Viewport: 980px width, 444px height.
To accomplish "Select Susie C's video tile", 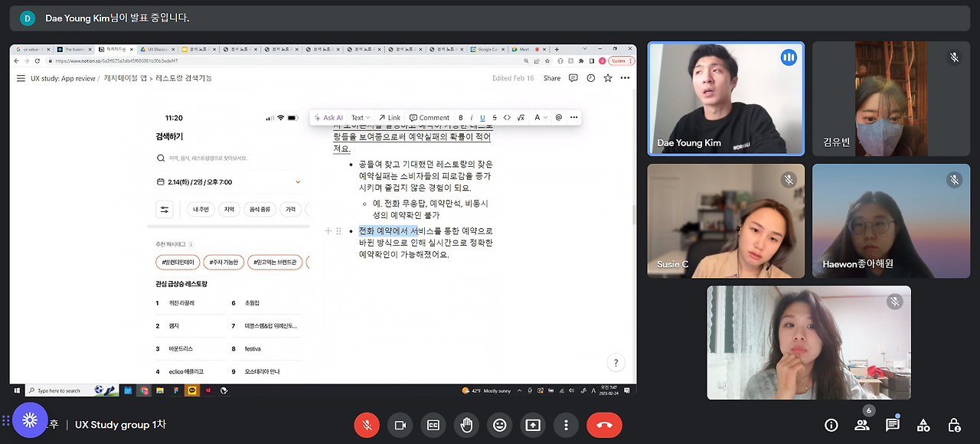I will coord(726,220).
